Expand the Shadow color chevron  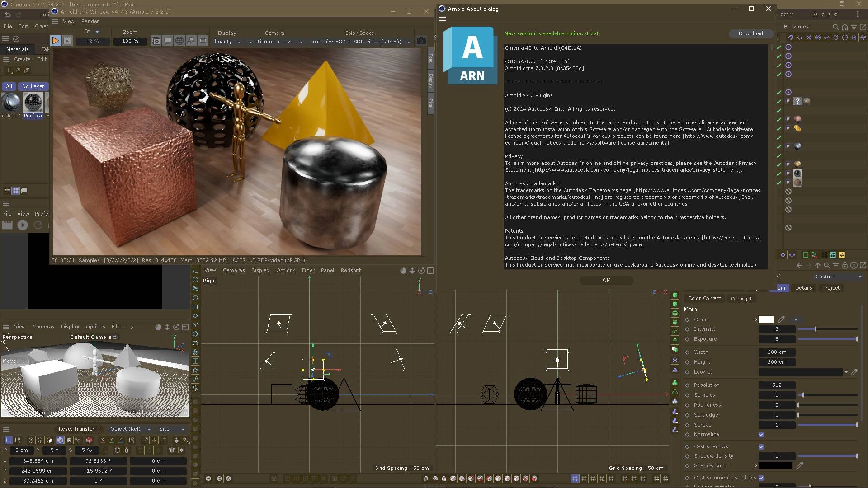pyautogui.click(x=756, y=466)
